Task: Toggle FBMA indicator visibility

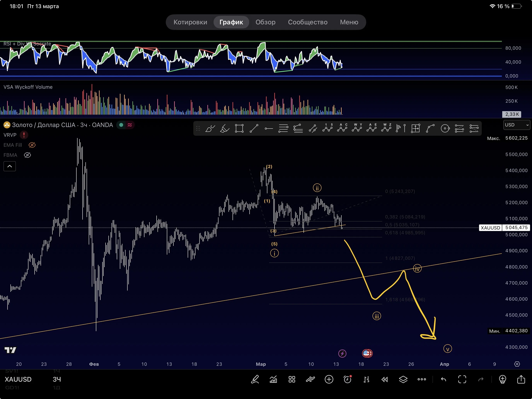Action: (x=27, y=155)
